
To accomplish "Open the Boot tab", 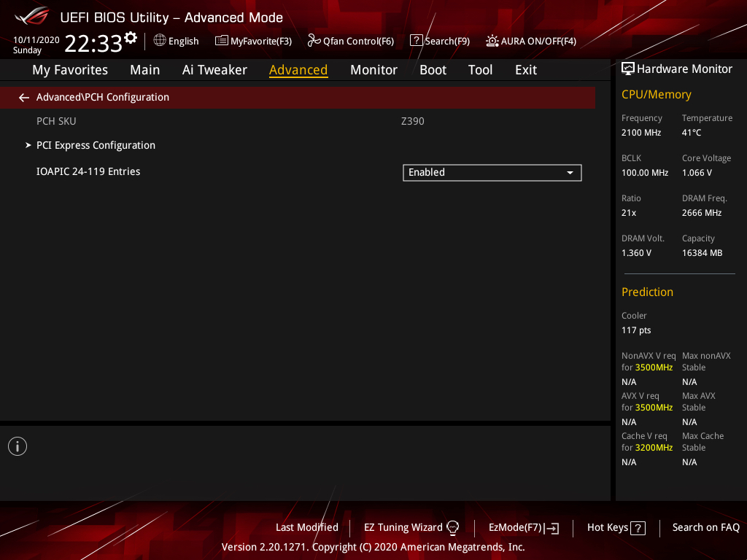I will pyautogui.click(x=433, y=70).
